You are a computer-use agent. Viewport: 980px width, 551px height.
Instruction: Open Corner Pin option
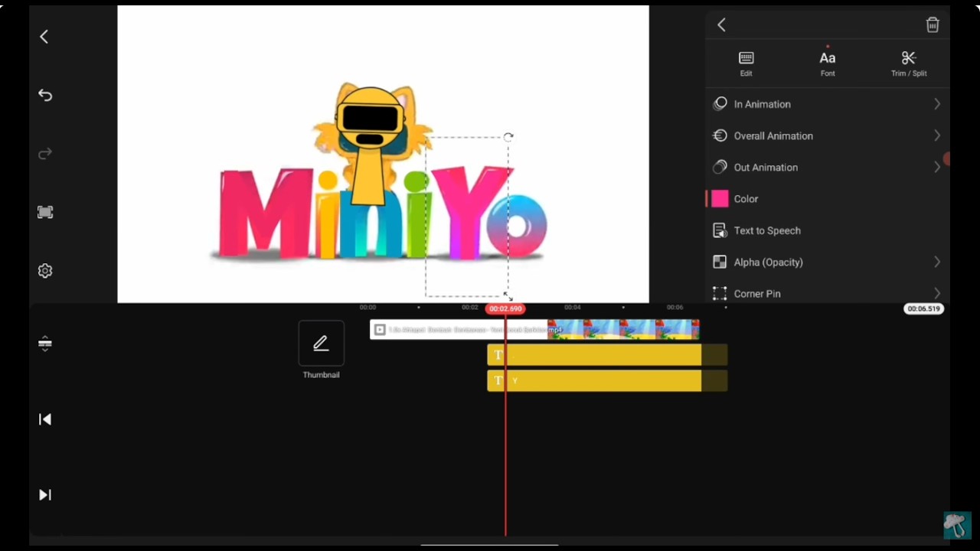coord(828,293)
